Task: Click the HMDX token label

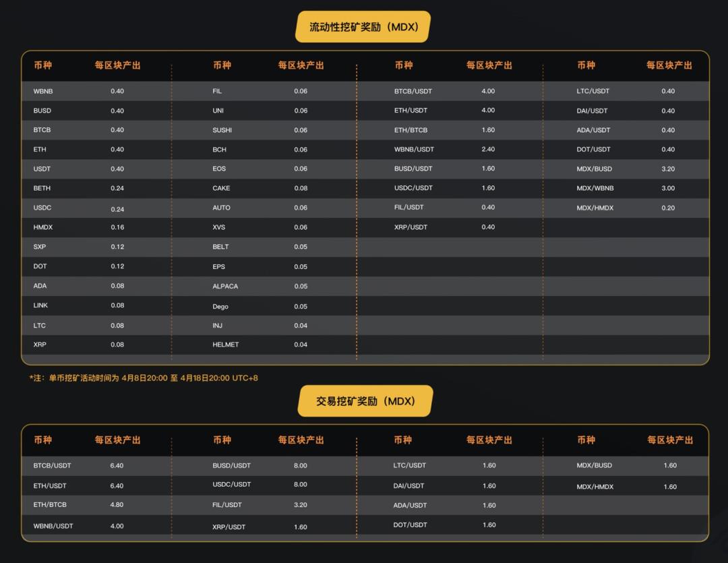Action: tap(42, 227)
